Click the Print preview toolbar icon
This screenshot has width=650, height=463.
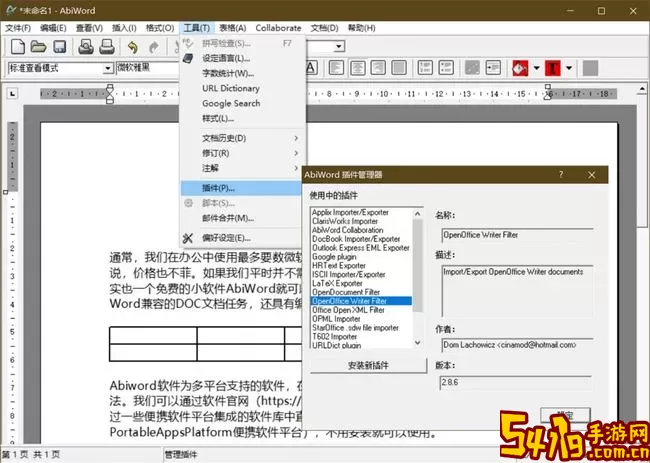coord(86,46)
